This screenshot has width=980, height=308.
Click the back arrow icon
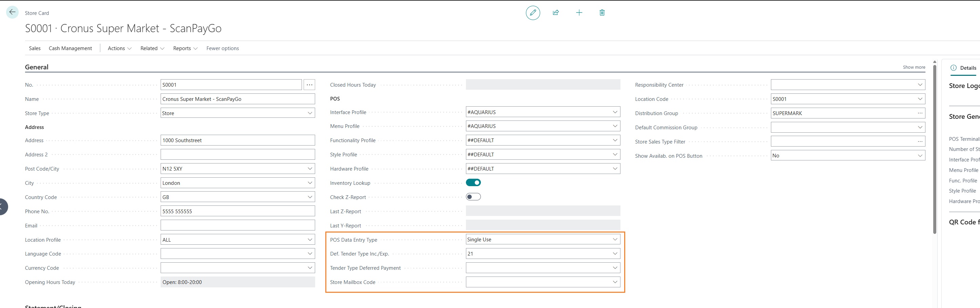tap(12, 12)
